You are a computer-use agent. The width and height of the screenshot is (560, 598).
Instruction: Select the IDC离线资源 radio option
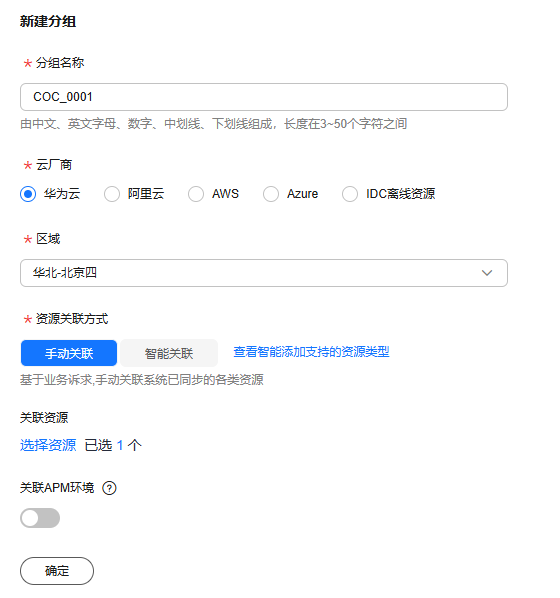point(350,194)
